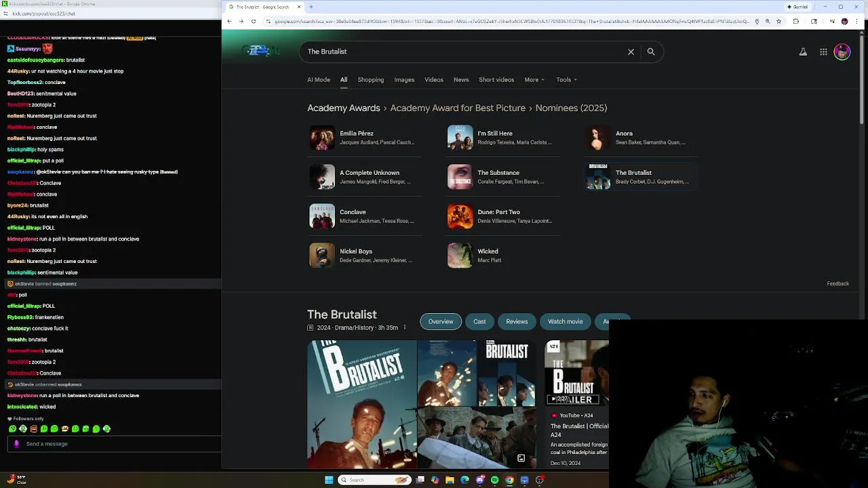The height and width of the screenshot is (488, 868).
Task: Click The Brutalist movie poster thumbnail
Action: coord(362,405)
